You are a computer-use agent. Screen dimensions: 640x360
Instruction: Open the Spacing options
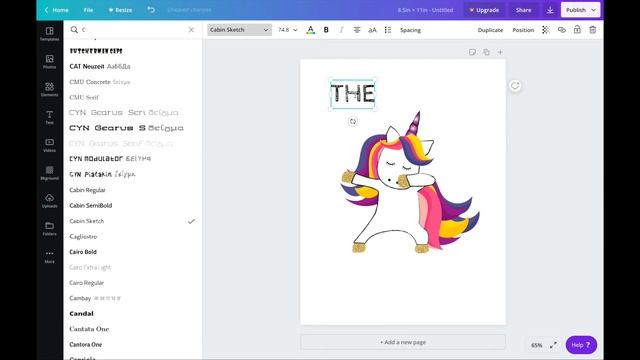point(410,30)
